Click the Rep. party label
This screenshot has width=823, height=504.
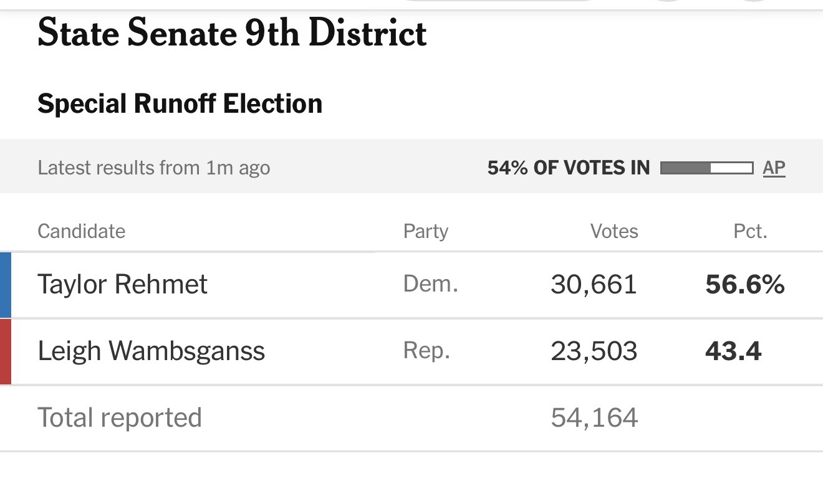(427, 351)
